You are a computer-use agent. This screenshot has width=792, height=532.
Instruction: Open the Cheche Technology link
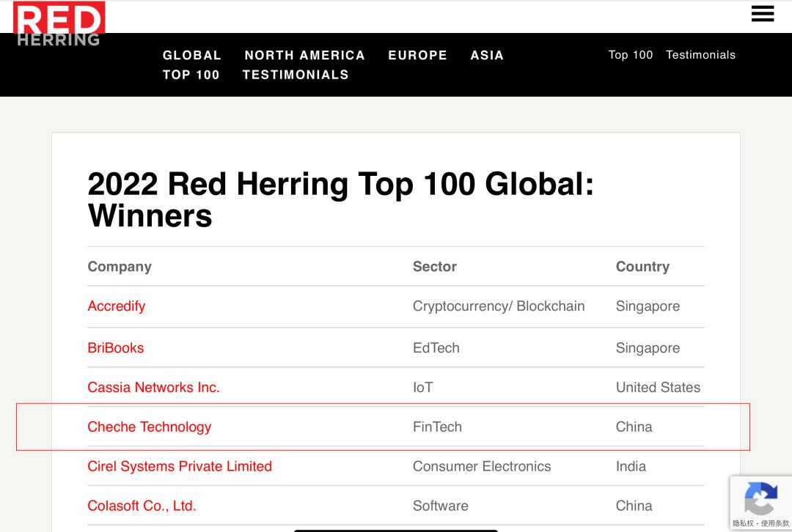149,426
